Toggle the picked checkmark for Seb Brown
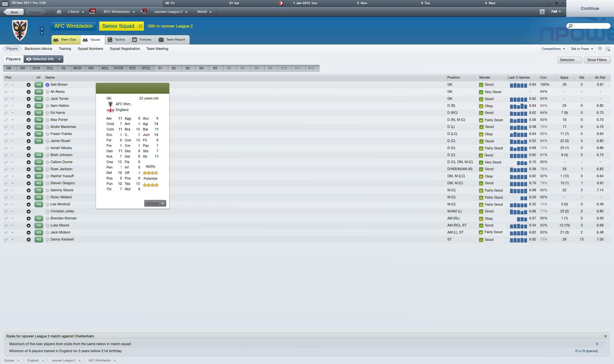Viewport: 614px width, 364px height. click(6, 85)
